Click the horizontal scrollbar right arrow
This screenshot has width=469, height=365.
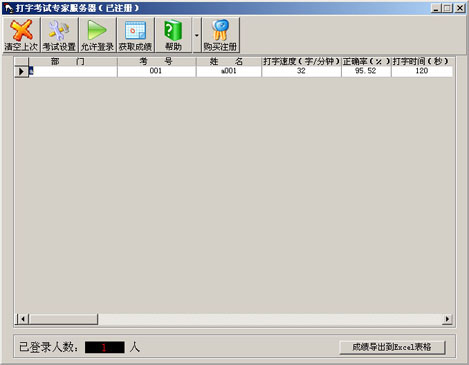click(x=447, y=319)
